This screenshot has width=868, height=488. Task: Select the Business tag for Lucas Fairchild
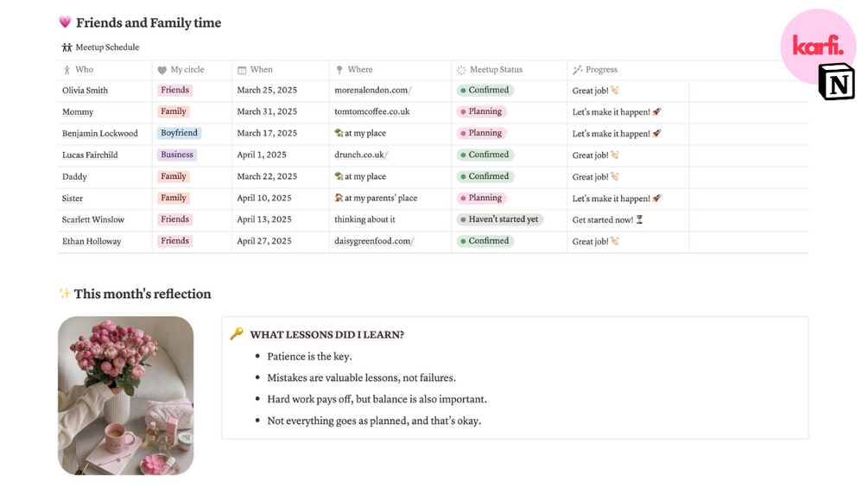[176, 155]
